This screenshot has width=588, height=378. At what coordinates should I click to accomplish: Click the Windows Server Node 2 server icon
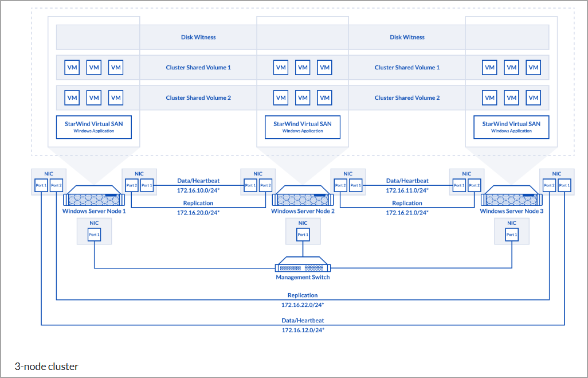pyautogui.click(x=303, y=200)
